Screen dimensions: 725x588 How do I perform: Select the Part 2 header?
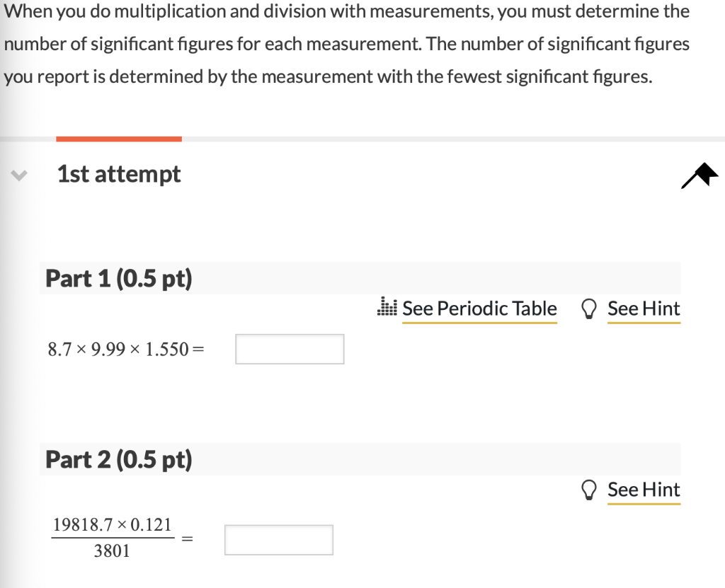[119, 459]
